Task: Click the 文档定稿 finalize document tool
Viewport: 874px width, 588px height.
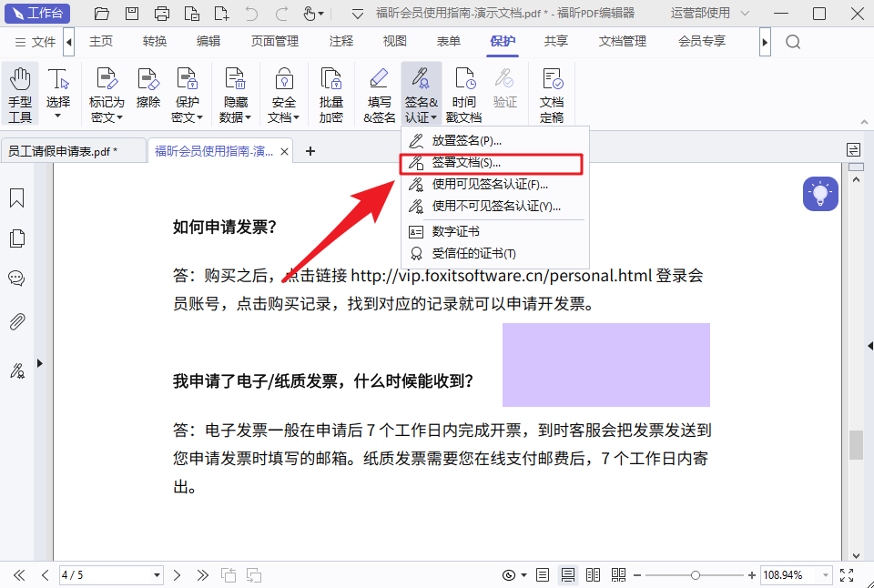Action: pos(552,95)
